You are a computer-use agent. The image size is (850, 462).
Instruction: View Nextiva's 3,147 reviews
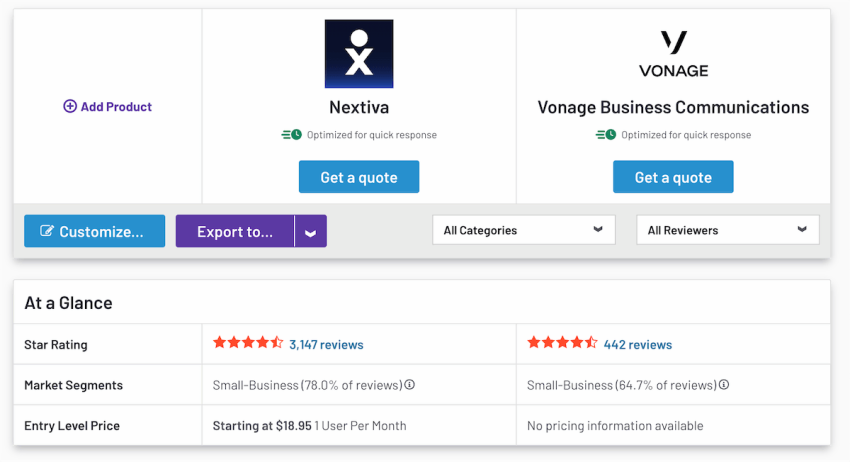(x=326, y=344)
